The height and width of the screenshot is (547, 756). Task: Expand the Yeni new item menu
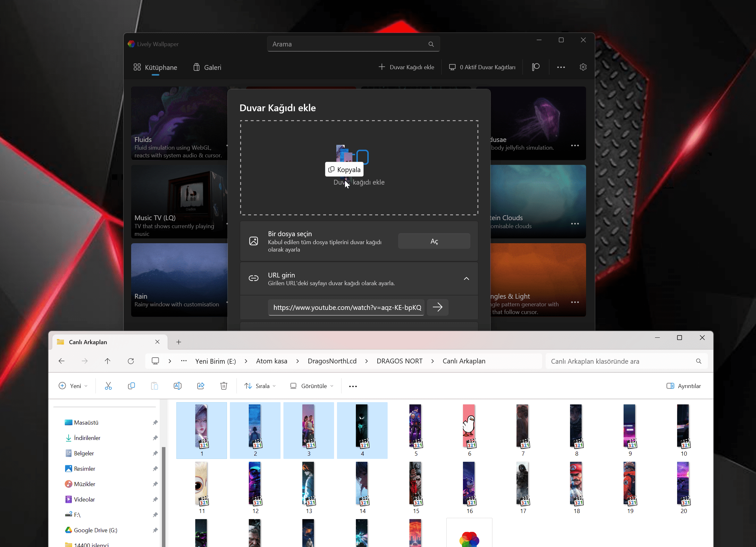coord(73,386)
